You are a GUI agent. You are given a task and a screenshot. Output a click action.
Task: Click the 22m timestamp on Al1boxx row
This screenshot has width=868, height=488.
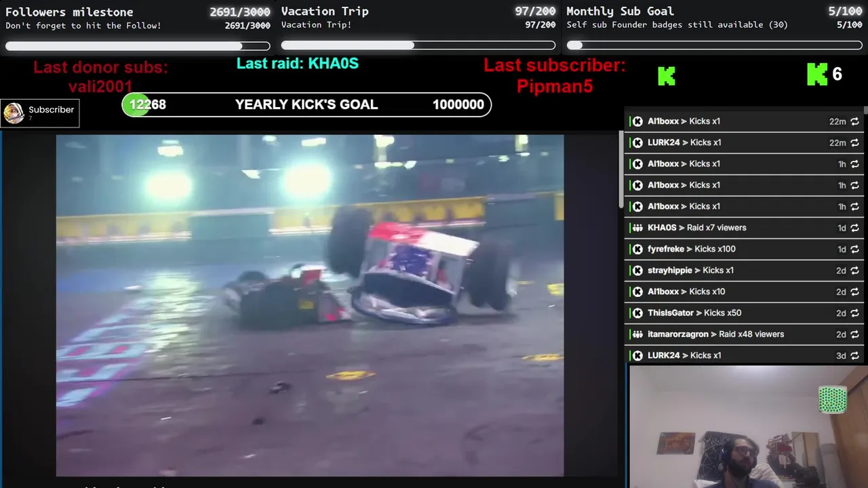tap(837, 121)
